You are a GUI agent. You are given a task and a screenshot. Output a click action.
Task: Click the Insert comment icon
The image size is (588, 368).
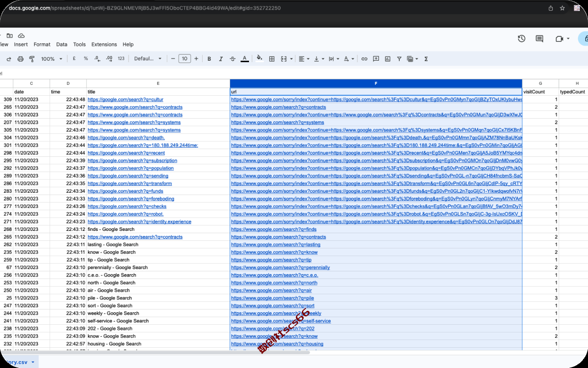coord(376,59)
